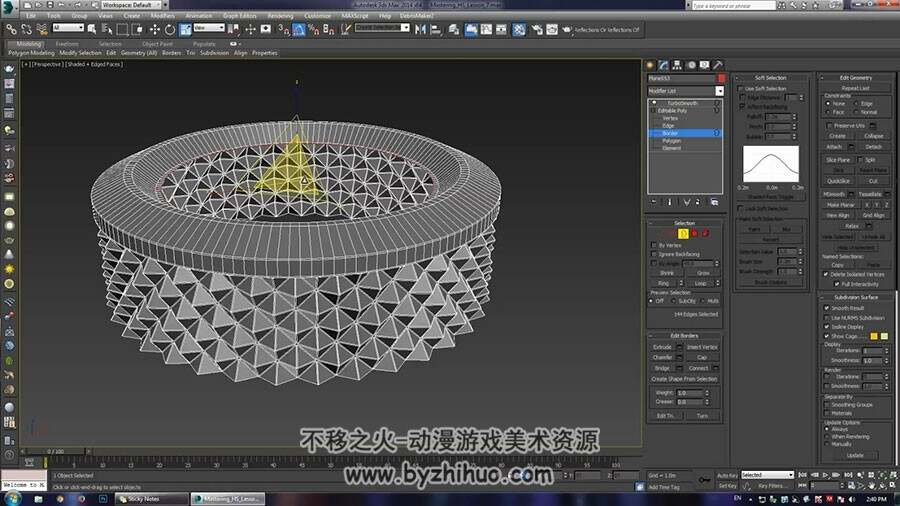Open the Modify command panel tab

[664, 65]
